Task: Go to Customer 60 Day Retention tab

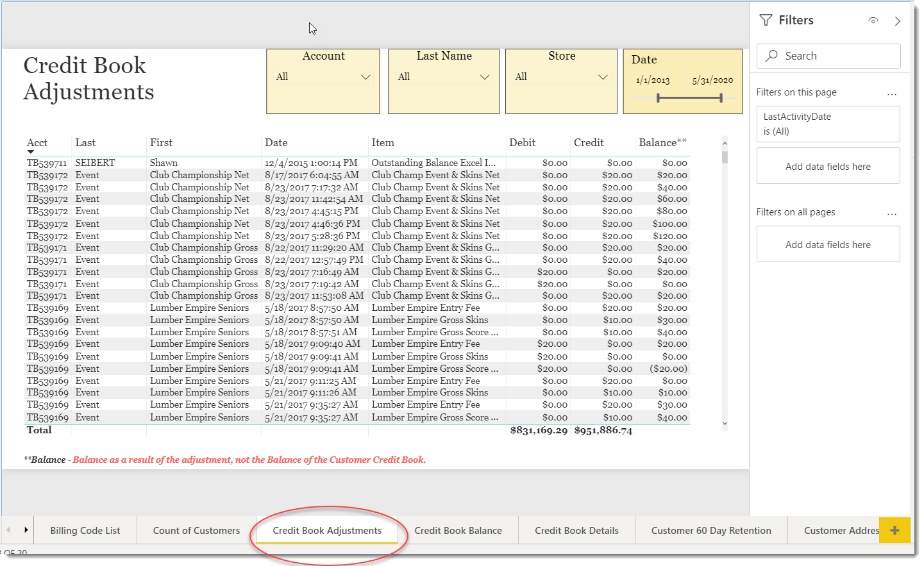Action: 711,531
